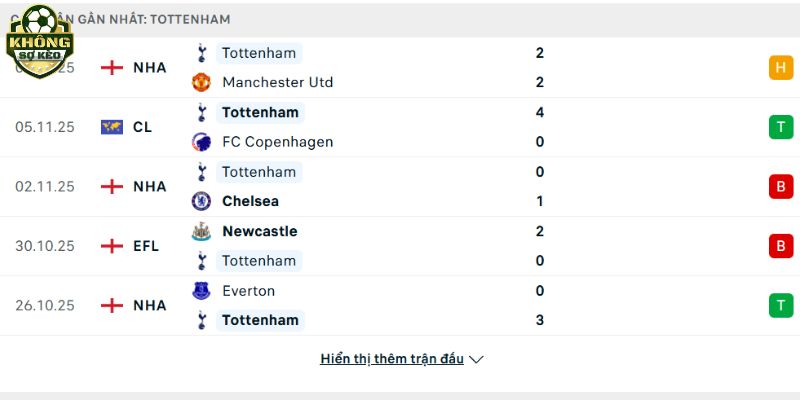This screenshot has height=400, width=800.
Task: Select the Chelsea team name
Action: [x=250, y=201]
